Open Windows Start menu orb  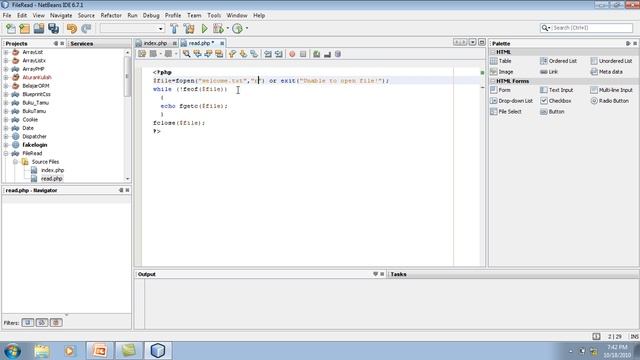13,351
